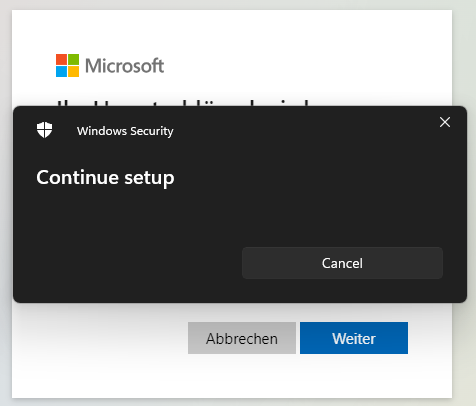Click the blue square of Microsoft logo
Viewport: 476px width, 406px height.
[61, 72]
